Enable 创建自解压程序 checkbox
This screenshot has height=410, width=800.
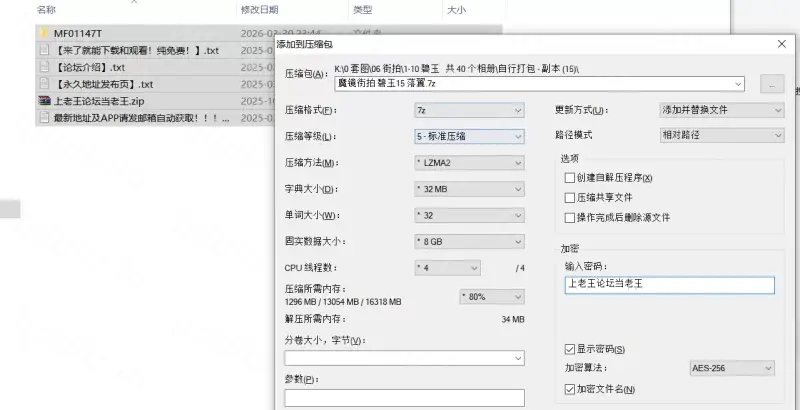coord(570,178)
